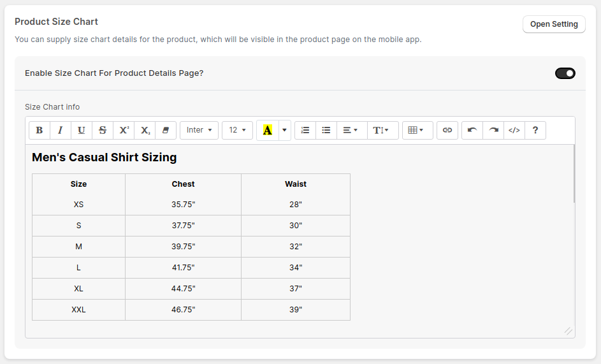Click the "L" size cell

(x=78, y=268)
